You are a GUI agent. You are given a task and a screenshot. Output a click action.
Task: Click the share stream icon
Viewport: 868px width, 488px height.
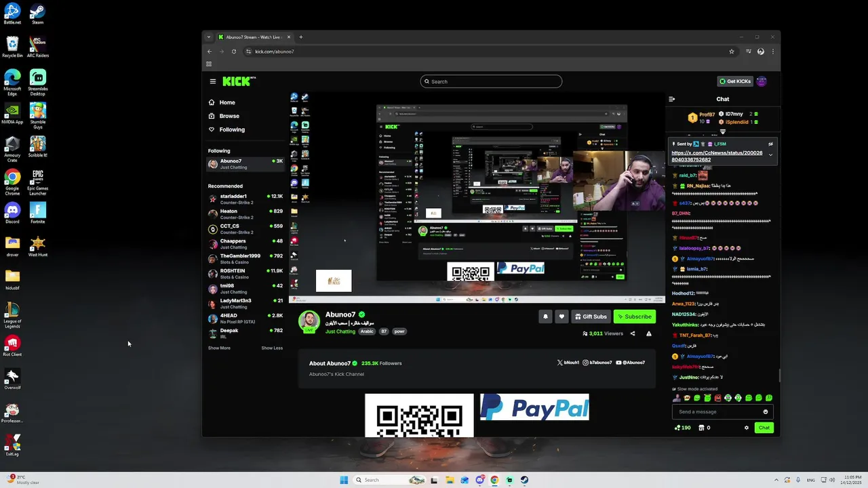633,333
